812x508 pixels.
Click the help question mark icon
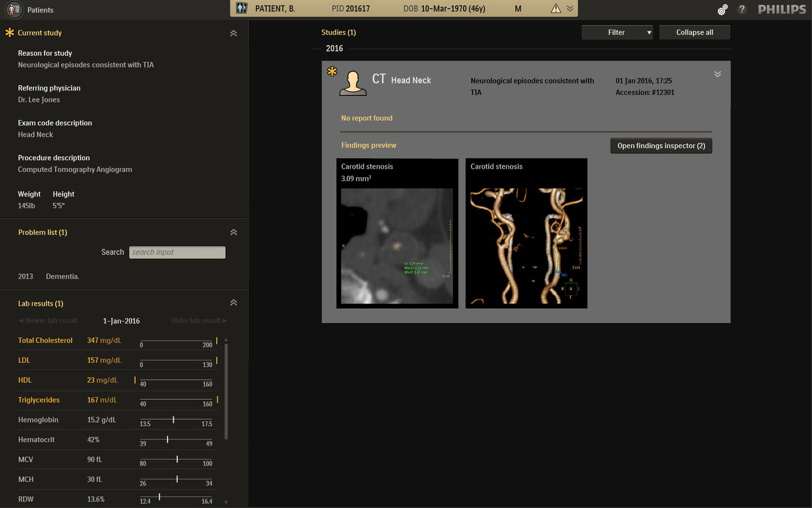pos(742,9)
